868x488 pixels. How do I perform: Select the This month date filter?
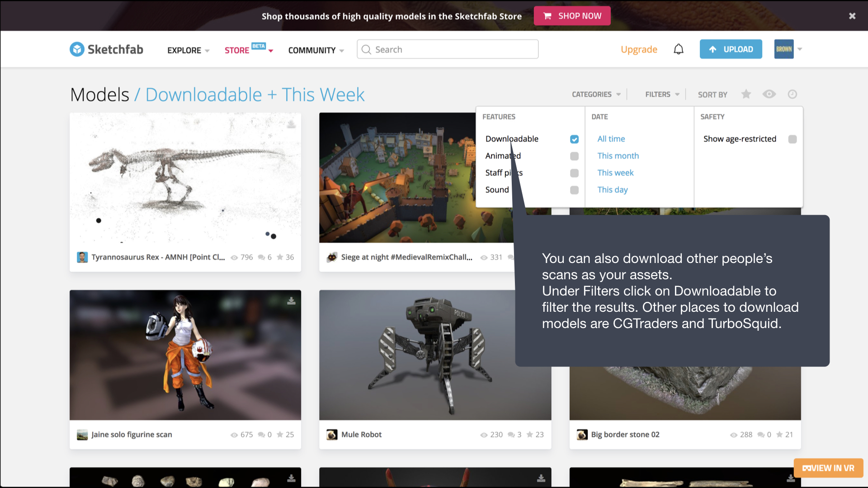pos(618,156)
